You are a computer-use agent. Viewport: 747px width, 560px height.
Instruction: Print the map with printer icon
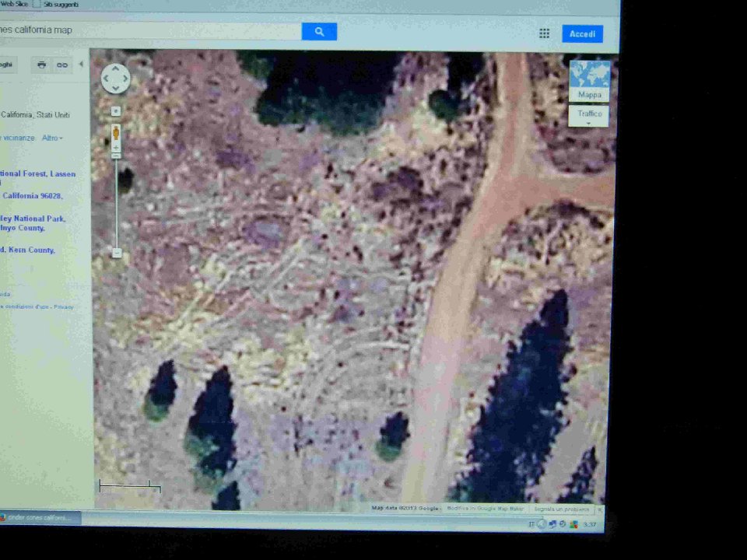pos(42,65)
